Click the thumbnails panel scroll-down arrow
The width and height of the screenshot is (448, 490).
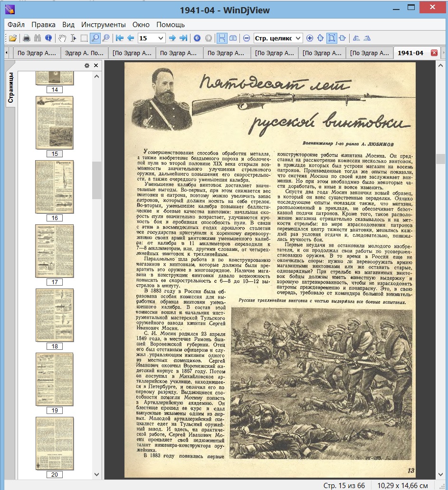pyautogui.click(x=96, y=474)
